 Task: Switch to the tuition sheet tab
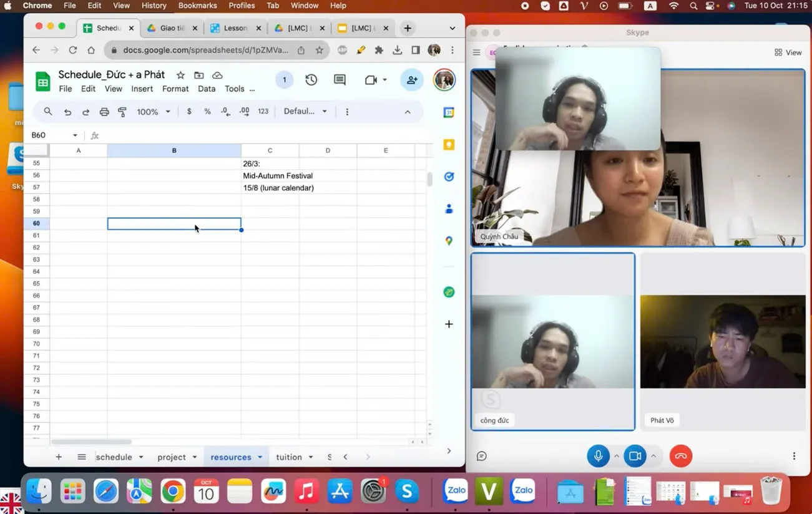(x=289, y=457)
